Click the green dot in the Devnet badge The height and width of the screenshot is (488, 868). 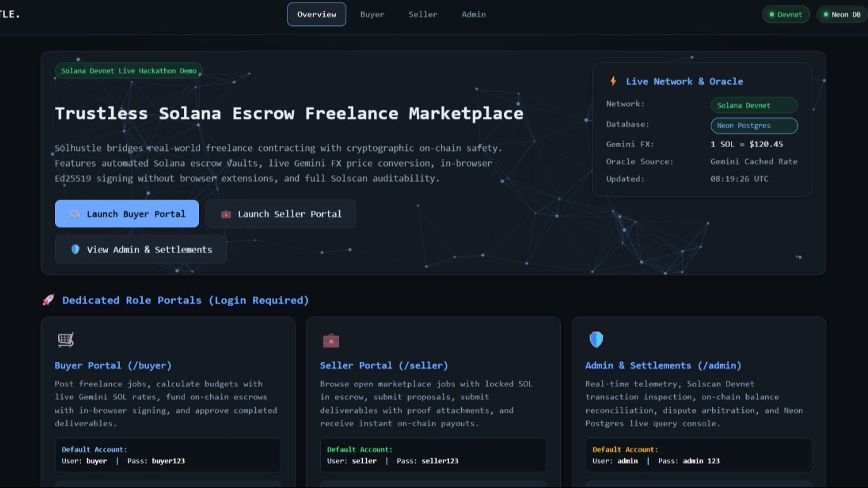tap(771, 15)
